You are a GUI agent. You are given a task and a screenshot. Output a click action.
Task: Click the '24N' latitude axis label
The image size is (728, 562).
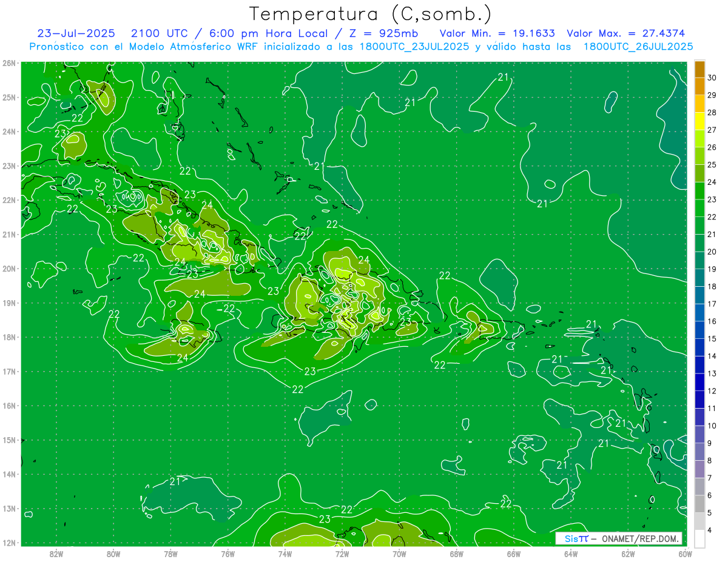click(x=8, y=132)
